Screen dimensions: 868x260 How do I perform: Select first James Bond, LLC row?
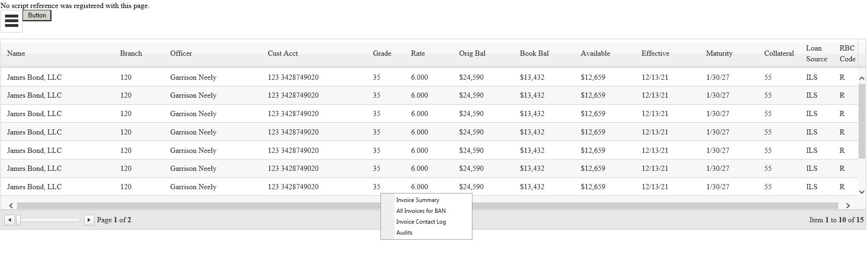[34, 77]
